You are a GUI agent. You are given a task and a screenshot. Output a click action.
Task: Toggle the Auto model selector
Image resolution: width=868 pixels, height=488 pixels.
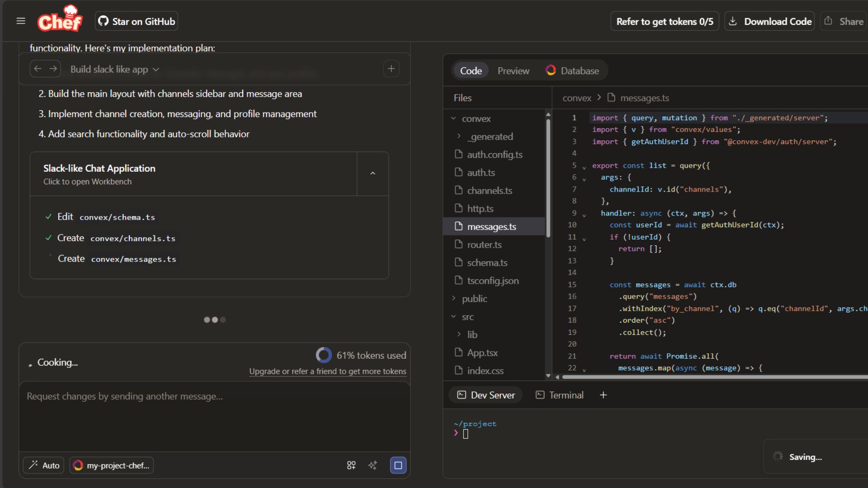click(44, 465)
